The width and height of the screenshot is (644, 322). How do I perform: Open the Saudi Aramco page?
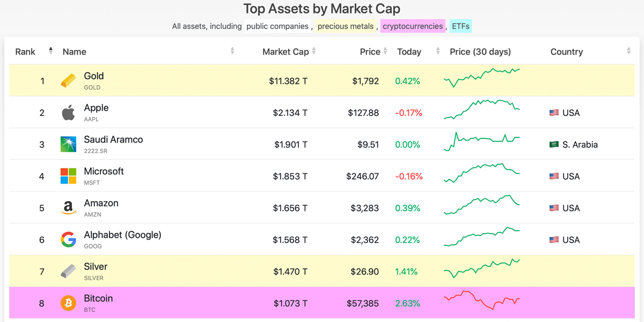click(113, 140)
